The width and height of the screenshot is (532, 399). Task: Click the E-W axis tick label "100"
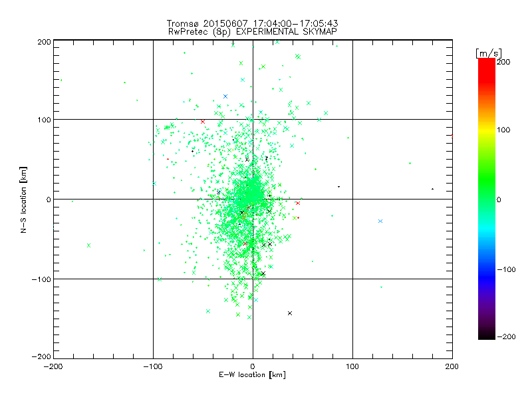[x=352, y=366]
